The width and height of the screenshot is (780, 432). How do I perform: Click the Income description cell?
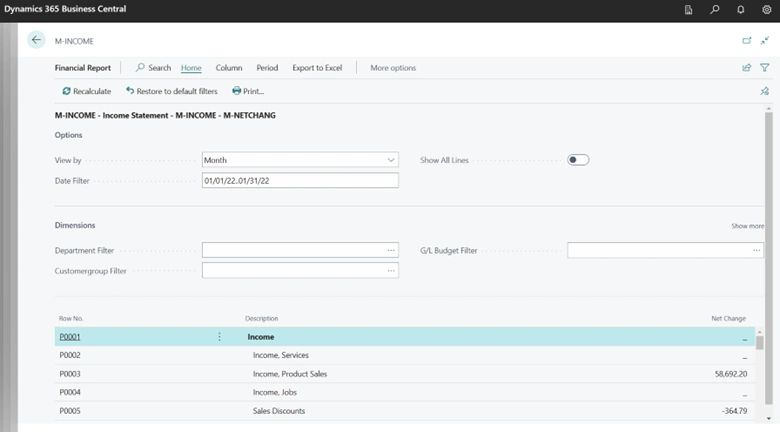click(x=261, y=337)
